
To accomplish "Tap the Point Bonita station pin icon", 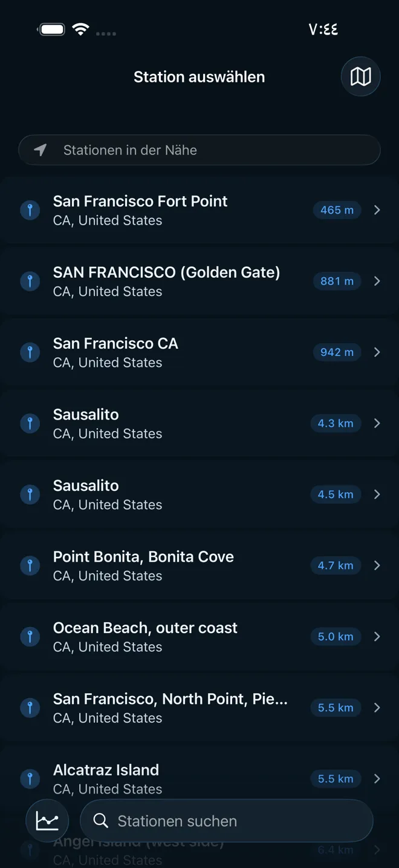I will click(x=30, y=565).
